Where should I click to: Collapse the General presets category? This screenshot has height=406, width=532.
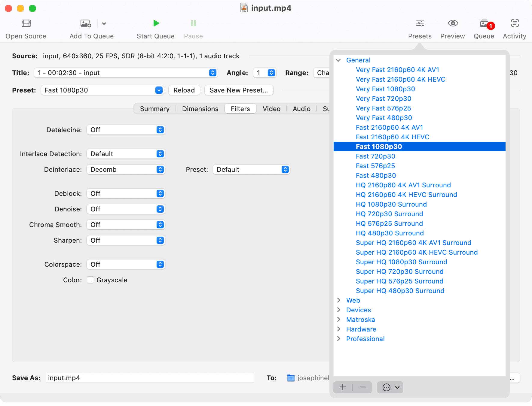click(x=338, y=60)
